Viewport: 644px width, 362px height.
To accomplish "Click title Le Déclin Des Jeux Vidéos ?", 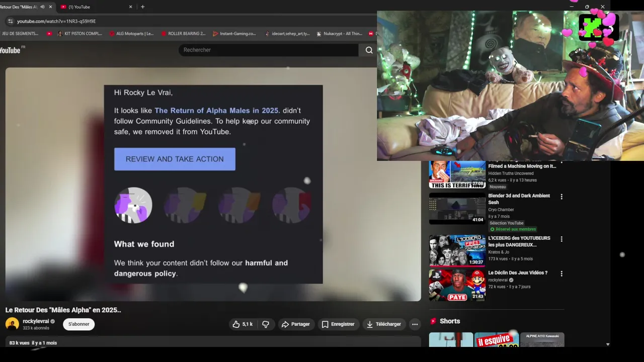I will pyautogui.click(x=518, y=273).
